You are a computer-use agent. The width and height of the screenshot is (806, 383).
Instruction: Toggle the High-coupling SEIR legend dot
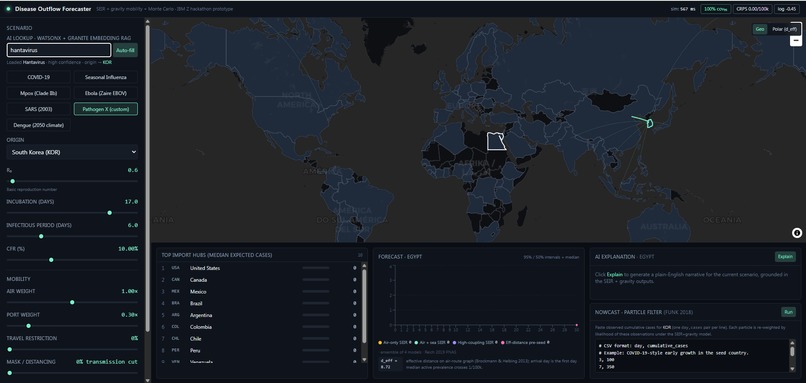tap(455, 342)
